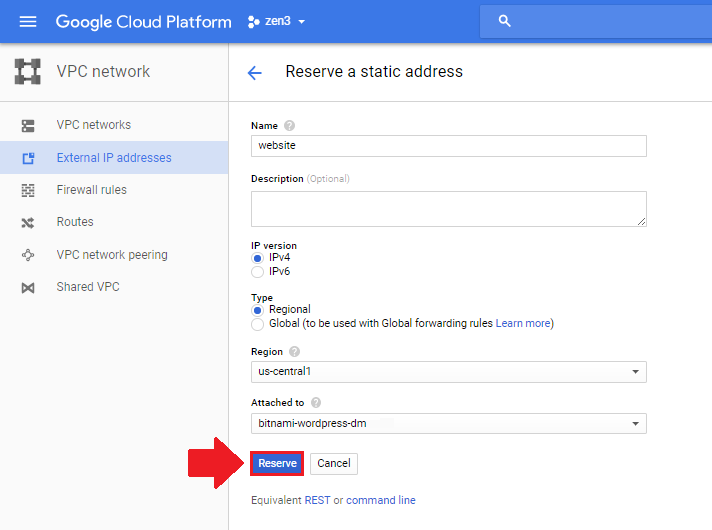
Task: Click the VPC networks sidebar icon
Action: pyautogui.click(x=28, y=125)
